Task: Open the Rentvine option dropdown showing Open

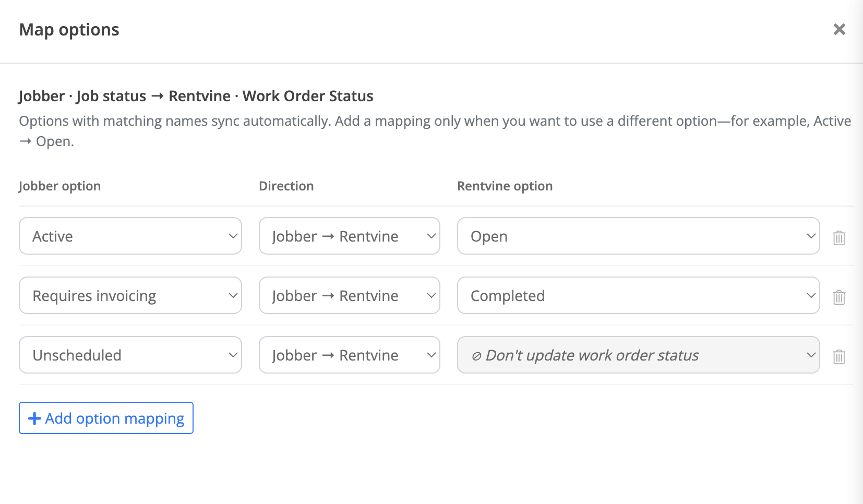Action: tap(639, 236)
